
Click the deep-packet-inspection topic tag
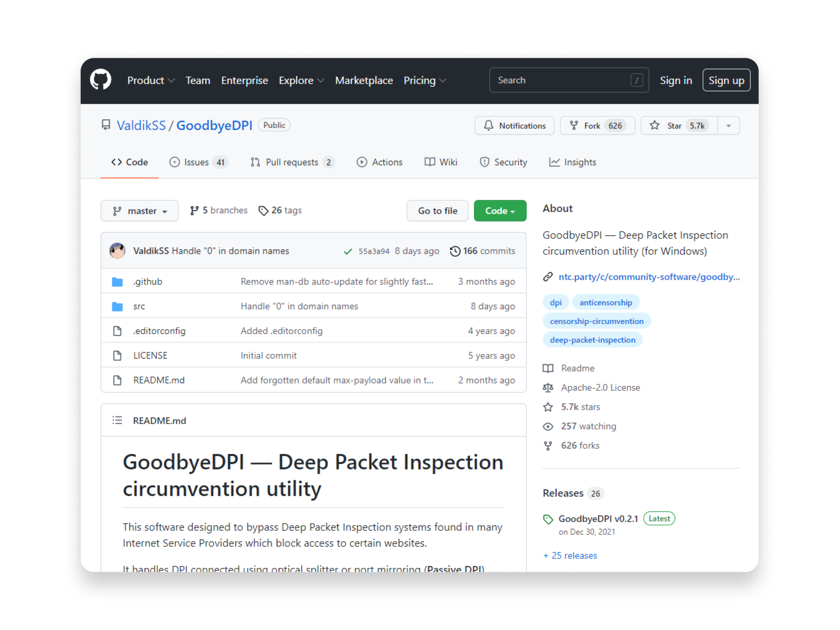pos(592,340)
